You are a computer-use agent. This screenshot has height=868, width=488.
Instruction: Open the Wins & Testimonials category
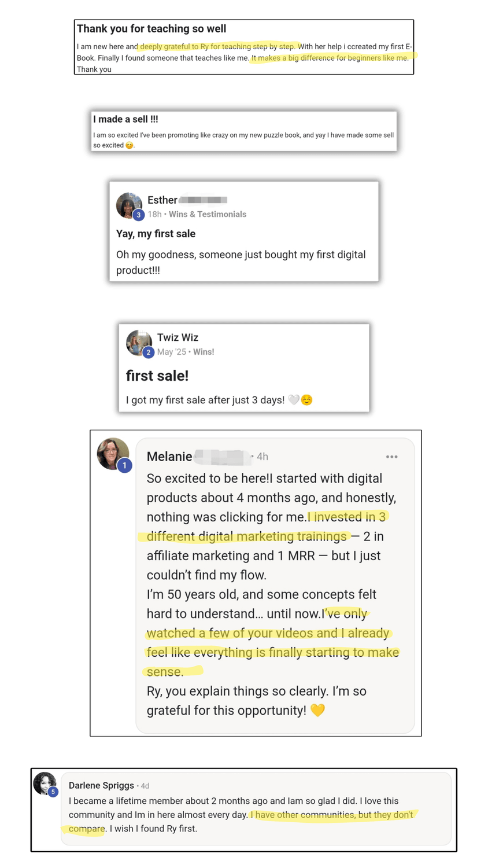pyautogui.click(x=208, y=214)
